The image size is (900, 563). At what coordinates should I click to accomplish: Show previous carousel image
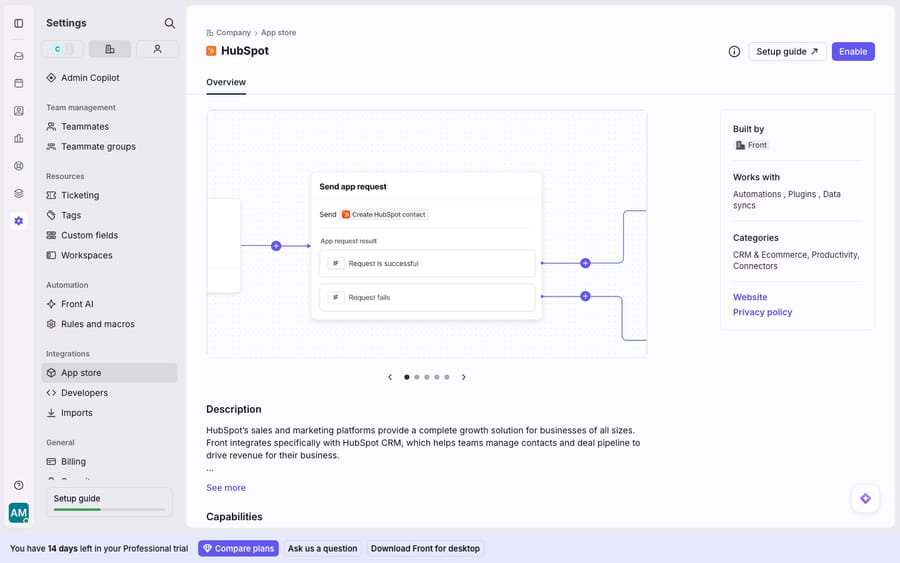pos(390,378)
